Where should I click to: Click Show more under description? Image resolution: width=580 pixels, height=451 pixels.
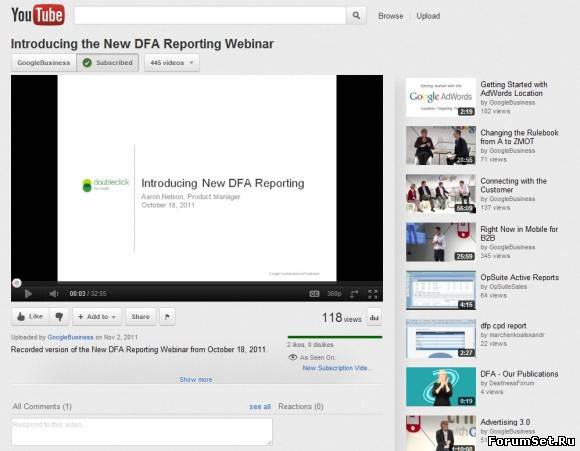pyautogui.click(x=196, y=380)
